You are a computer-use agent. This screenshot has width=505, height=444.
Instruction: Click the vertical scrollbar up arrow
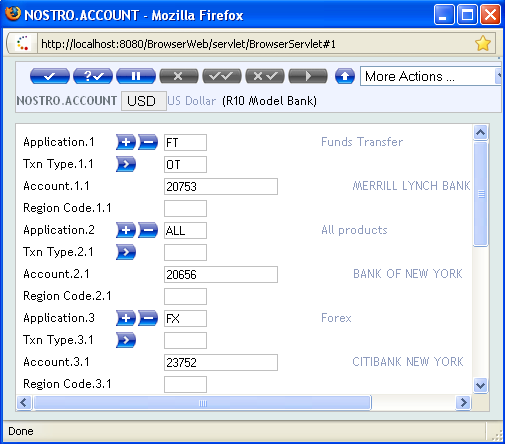click(480, 132)
